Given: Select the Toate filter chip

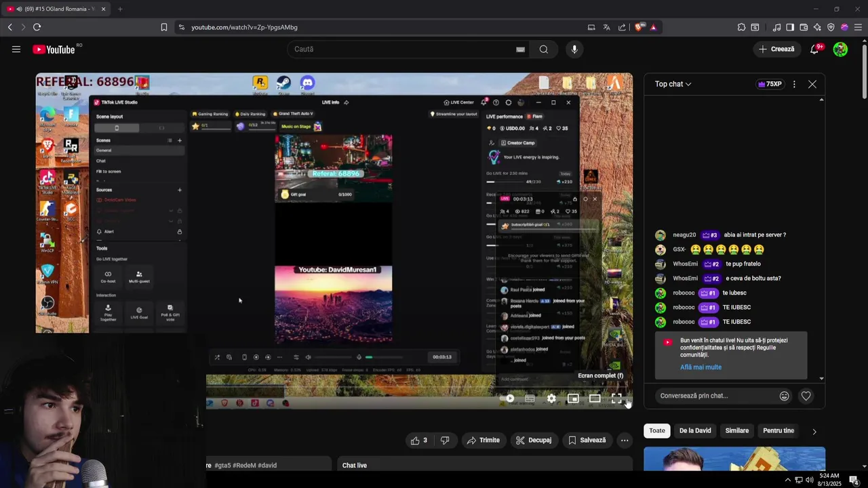Looking at the screenshot, I should [x=657, y=430].
